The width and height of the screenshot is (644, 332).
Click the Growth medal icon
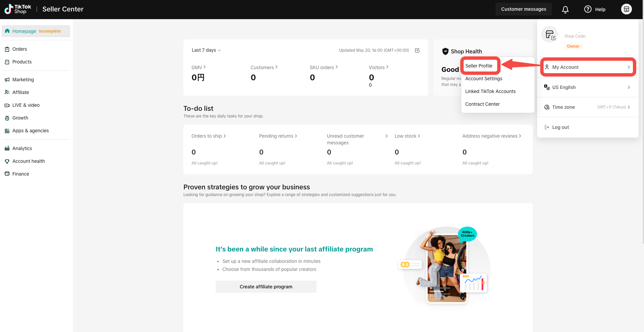click(7, 118)
